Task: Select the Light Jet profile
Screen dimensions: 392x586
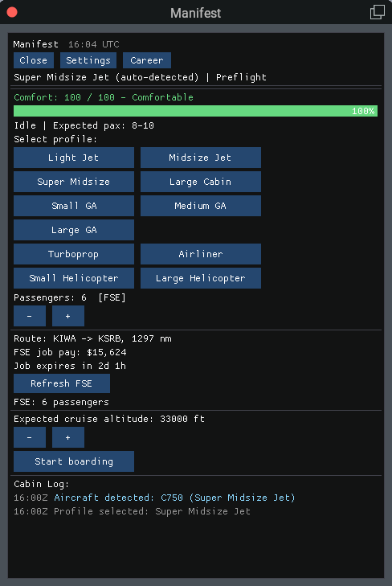Action: [x=74, y=158]
